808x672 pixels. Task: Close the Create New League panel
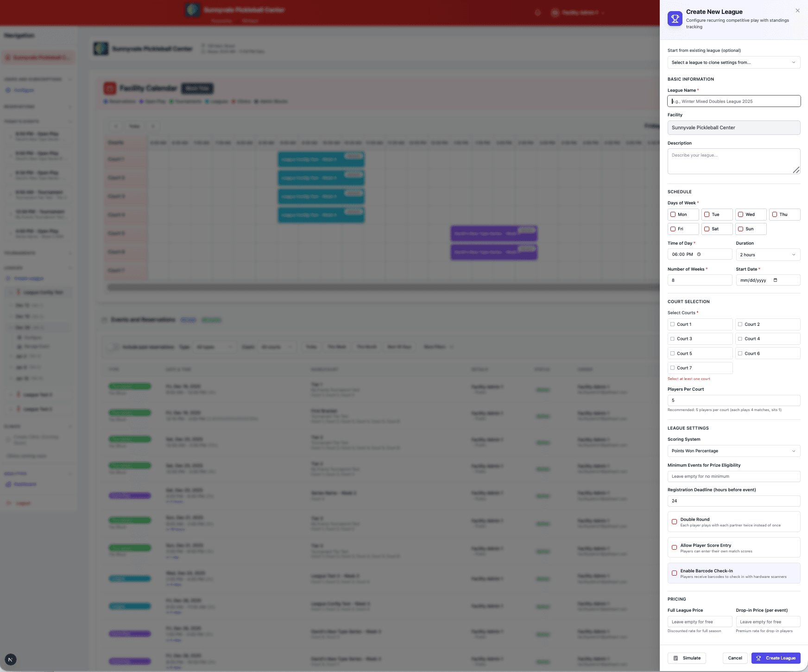click(797, 11)
